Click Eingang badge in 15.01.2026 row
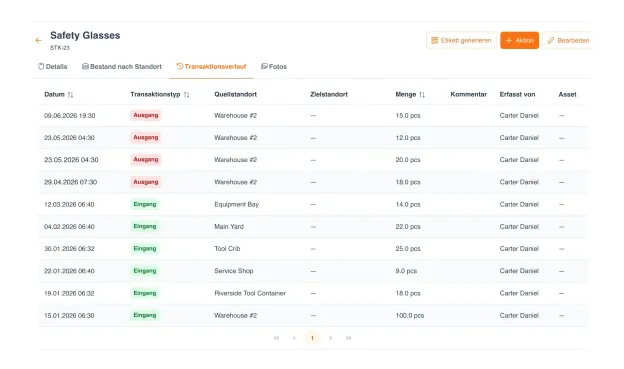 point(145,315)
